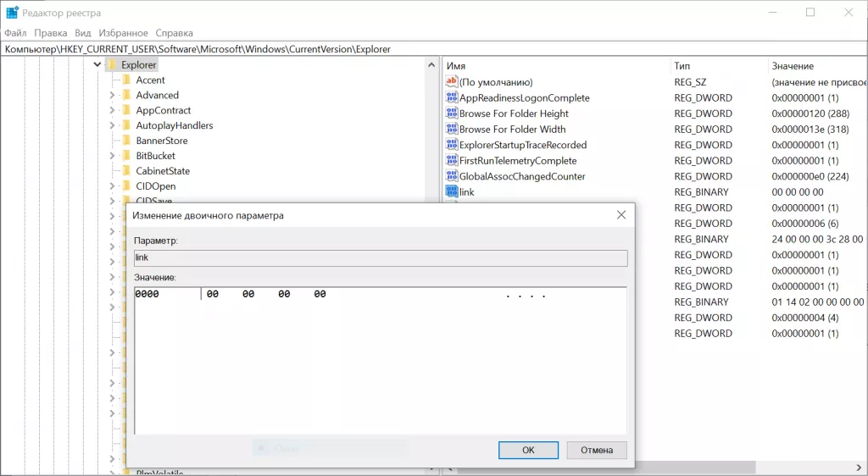Select the DWORD icon for AppReadinessLogonComplete
The image size is (868, 476).
pos(451,98)
